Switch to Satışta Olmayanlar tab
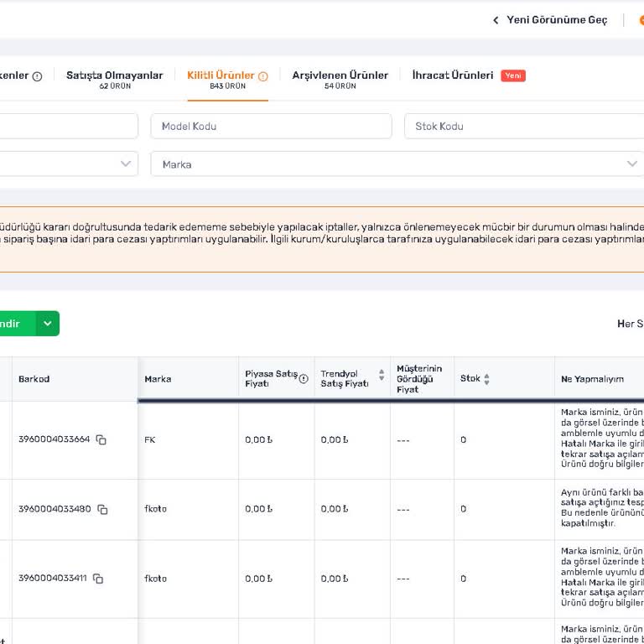The height and width of the screenshot is (644, 644). point(114,75)
